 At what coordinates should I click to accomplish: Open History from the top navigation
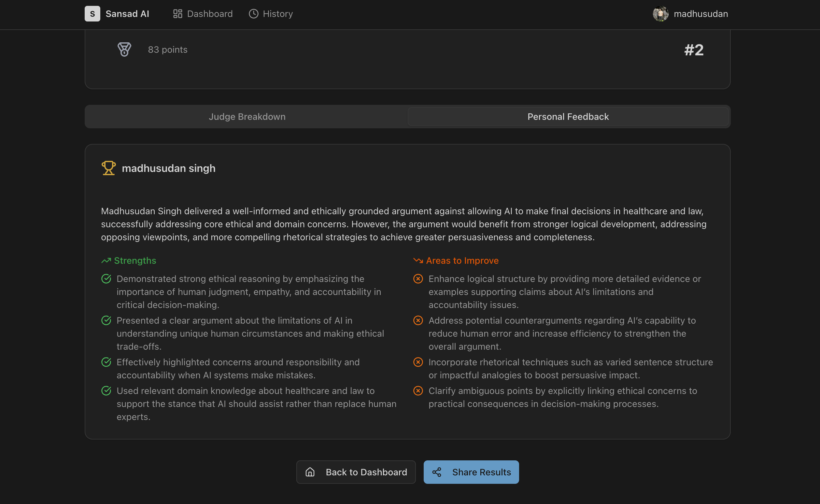278,14
